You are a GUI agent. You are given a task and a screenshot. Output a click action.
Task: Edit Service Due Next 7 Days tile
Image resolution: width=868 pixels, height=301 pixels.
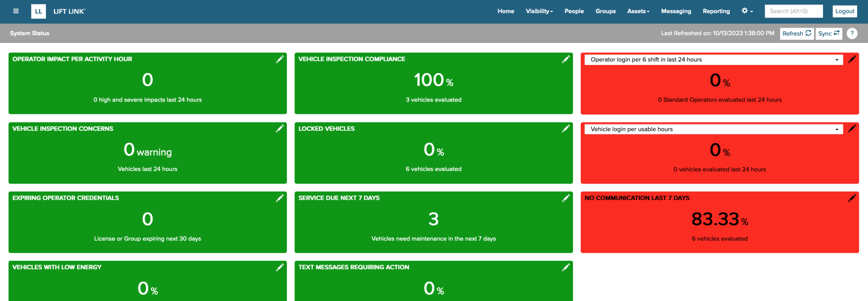coord(566,198)
